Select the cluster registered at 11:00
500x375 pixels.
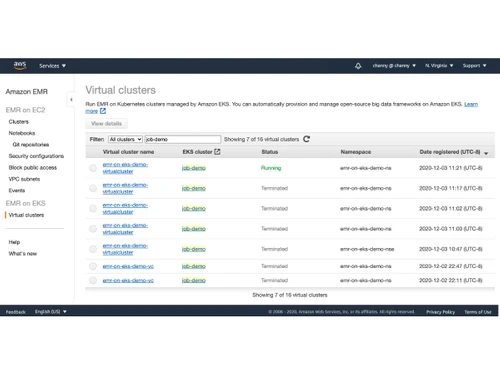[93, 229]
